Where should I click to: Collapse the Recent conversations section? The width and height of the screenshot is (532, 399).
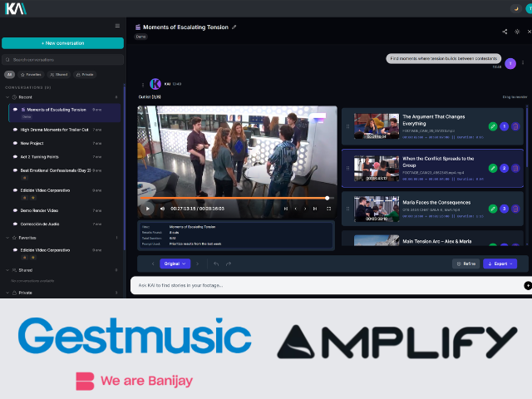point(7,97)
